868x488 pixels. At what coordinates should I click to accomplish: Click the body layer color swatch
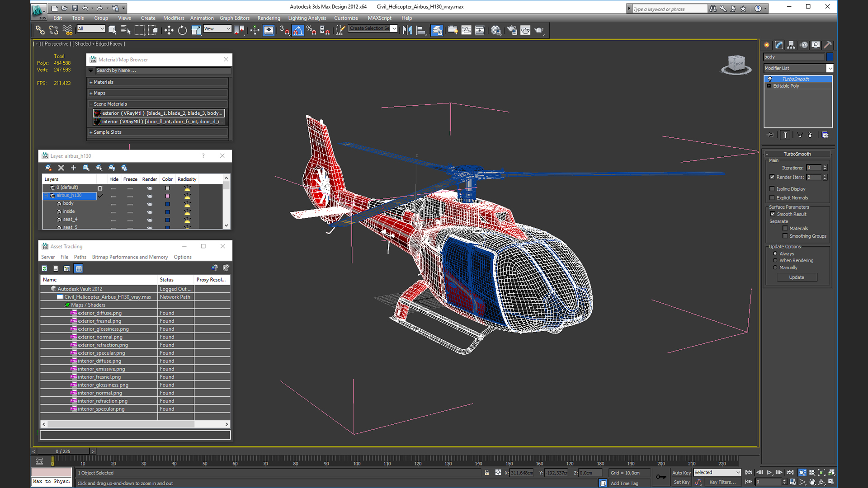pos(167,204)
